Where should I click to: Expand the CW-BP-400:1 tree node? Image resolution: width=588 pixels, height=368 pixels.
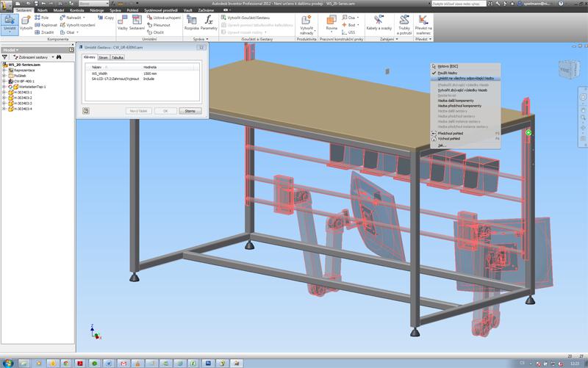click(4, 81)
